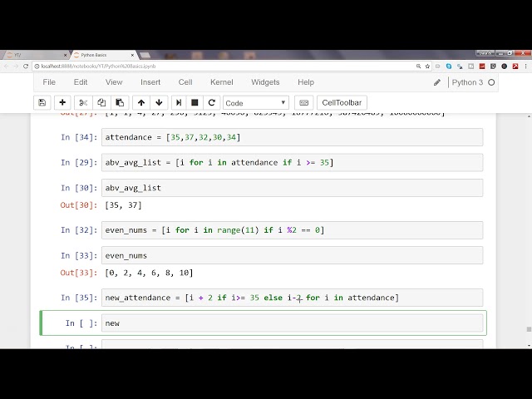This screenshot has height=399, width=532.
Task: Click the cell defining attendance list
Action: (292, 137)
